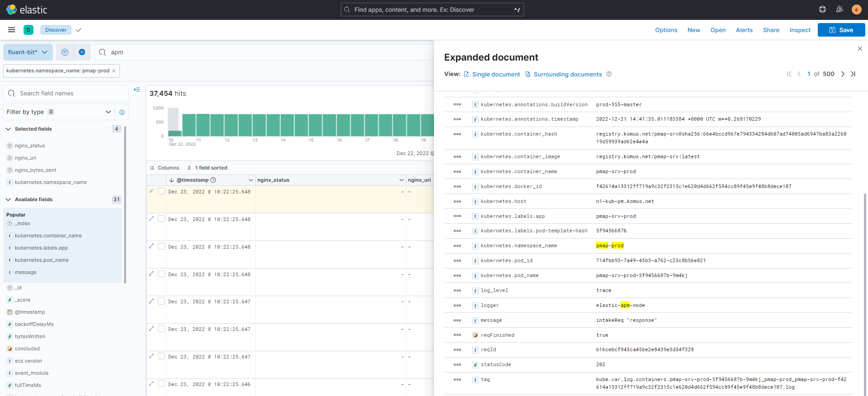The height and width of the screenshot is (396, 868).
Task: Open actions for message field row
Action: (x=457, y=320)
